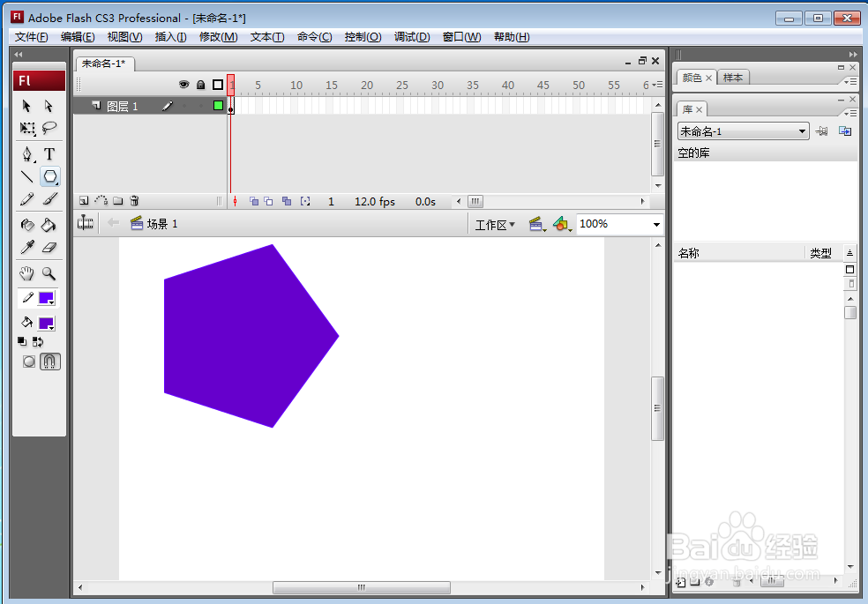The width and height of the screenshot is (868, 604).
Task: Open the 编辑(E) menu
Action: tap(78, 37)
